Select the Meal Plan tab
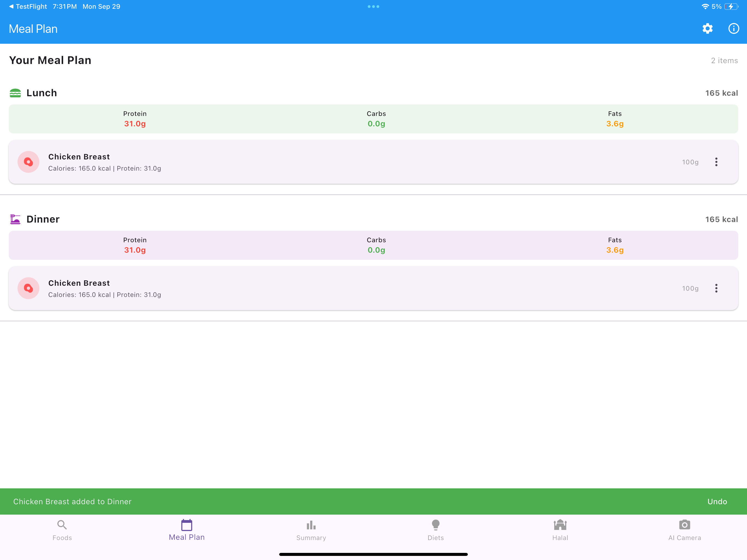The image size is (747, 560). 187,530
